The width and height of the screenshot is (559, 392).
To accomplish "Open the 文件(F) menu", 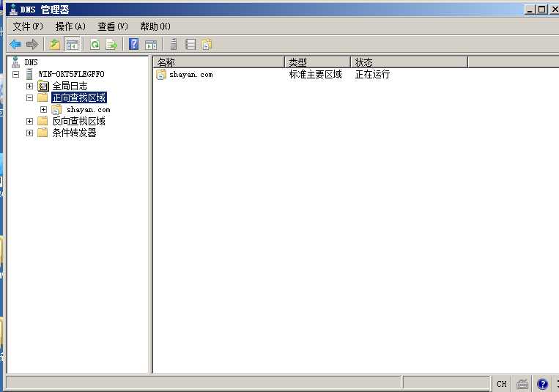I will click(28, 26).
